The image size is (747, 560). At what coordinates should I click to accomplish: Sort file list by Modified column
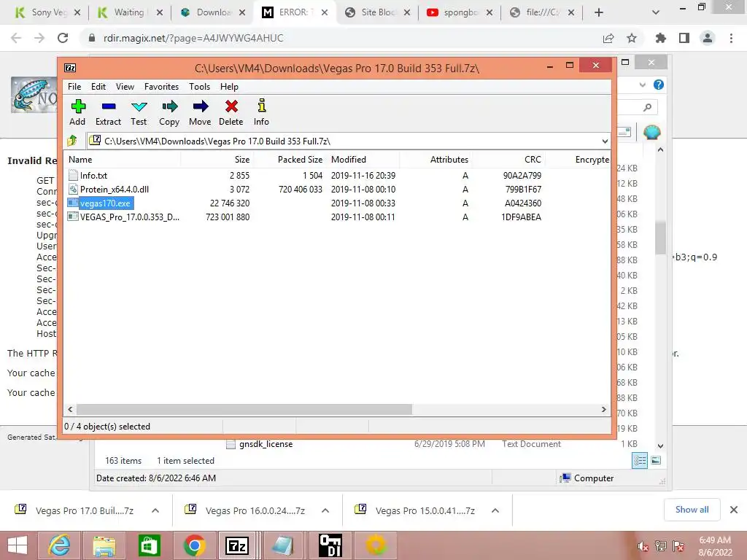[365, 160]
